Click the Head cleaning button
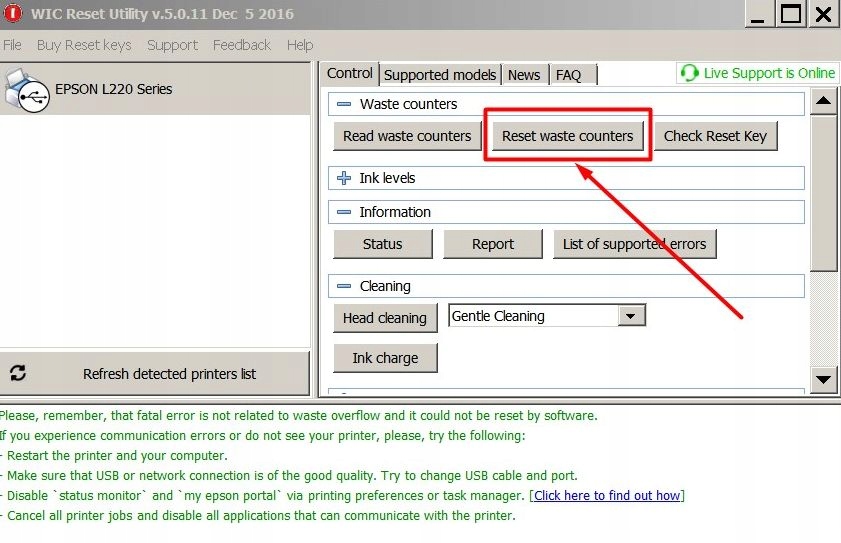Screen dimensions: 841x543 pos(385,318)
